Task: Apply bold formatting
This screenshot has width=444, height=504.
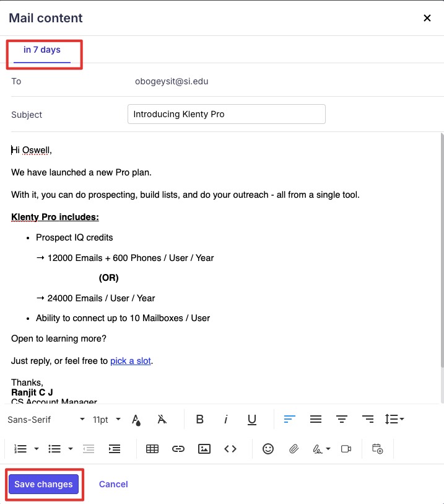Action: [x=199, y=419]
